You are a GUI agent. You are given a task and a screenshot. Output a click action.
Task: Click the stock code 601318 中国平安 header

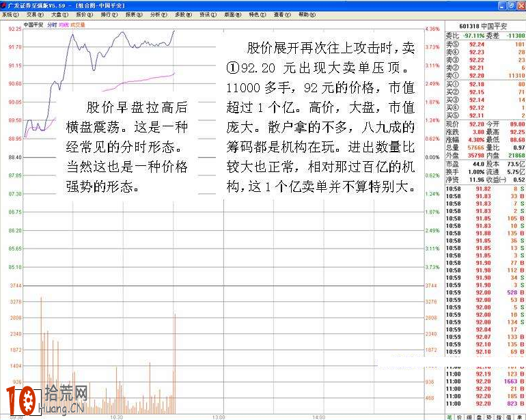coord(483,26)
